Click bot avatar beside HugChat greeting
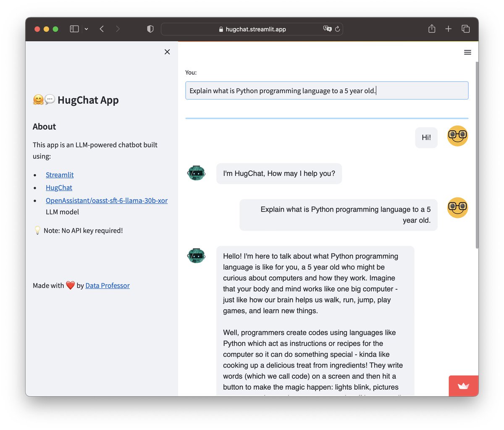 (196, 173)
